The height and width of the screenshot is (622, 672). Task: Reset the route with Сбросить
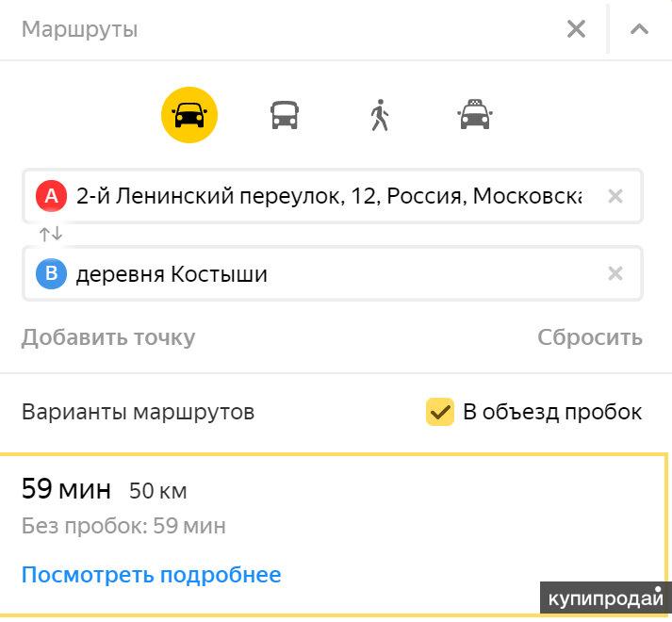(x=590, y=337)
